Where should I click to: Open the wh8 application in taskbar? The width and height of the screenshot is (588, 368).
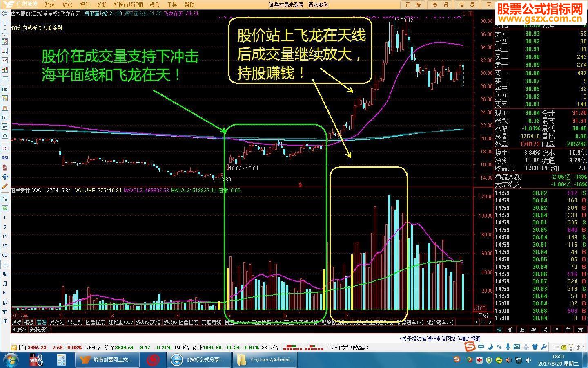(x=36, y=360)
